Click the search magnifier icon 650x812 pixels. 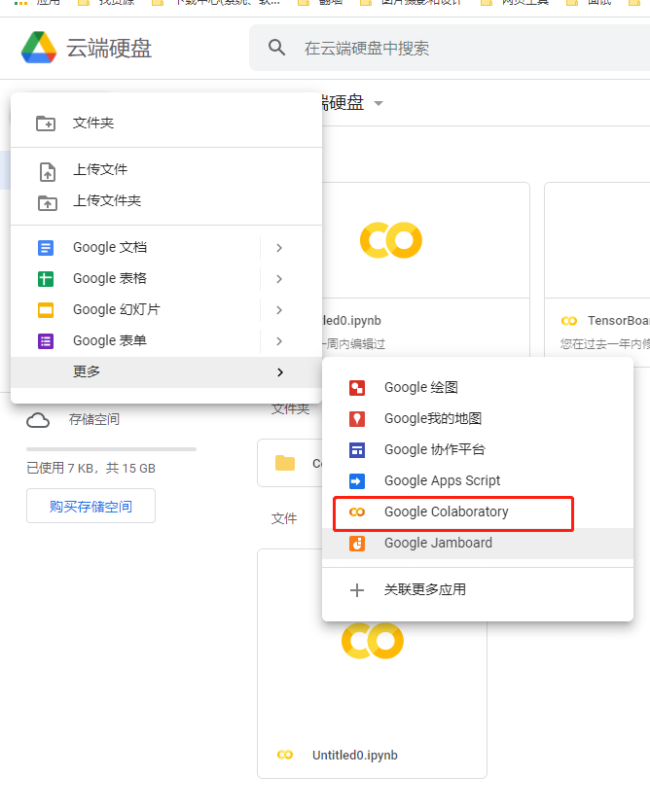[276, 48]
